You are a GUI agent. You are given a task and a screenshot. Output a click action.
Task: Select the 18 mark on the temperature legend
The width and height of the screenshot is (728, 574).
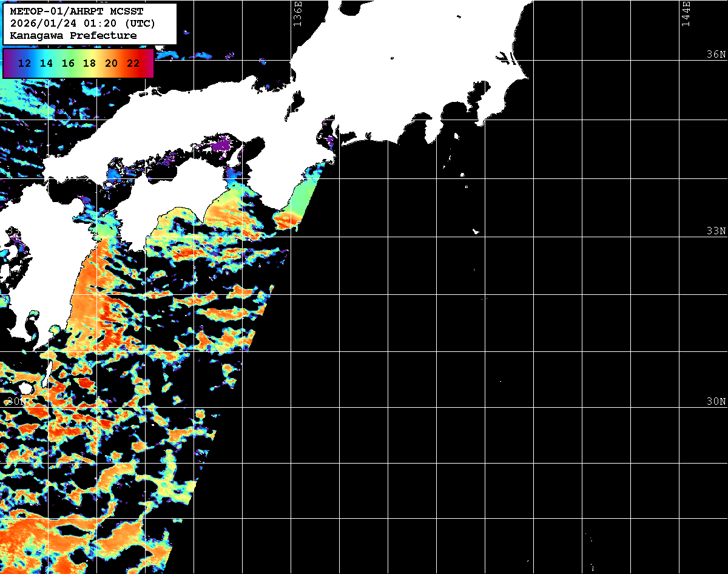coord(90,63)
